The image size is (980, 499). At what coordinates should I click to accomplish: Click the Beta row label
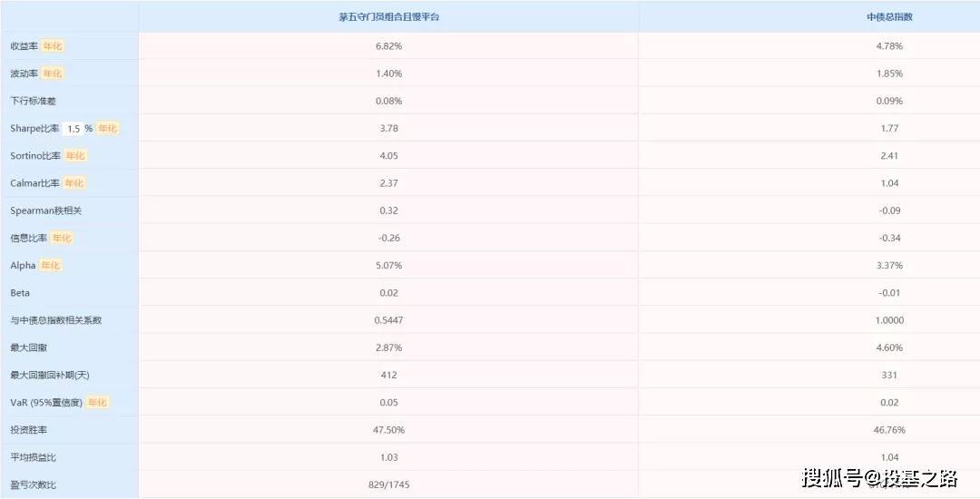(x=20, y=293)
